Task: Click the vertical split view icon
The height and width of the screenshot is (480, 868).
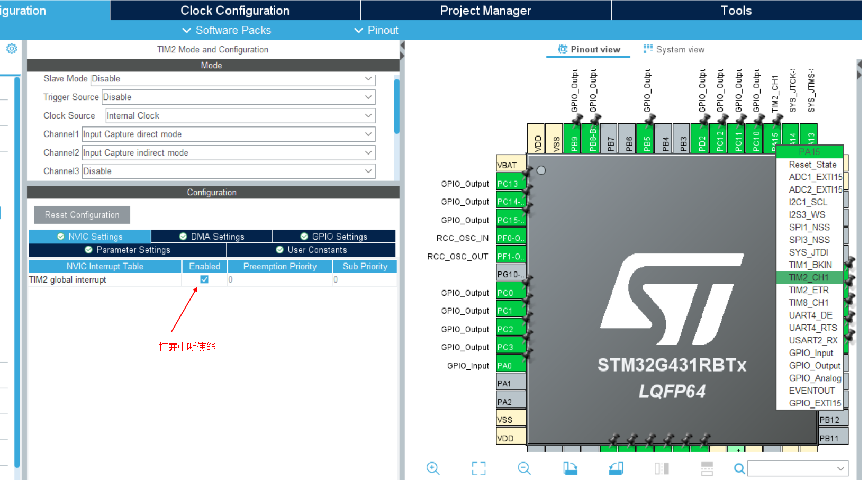Action: [662, 468]
